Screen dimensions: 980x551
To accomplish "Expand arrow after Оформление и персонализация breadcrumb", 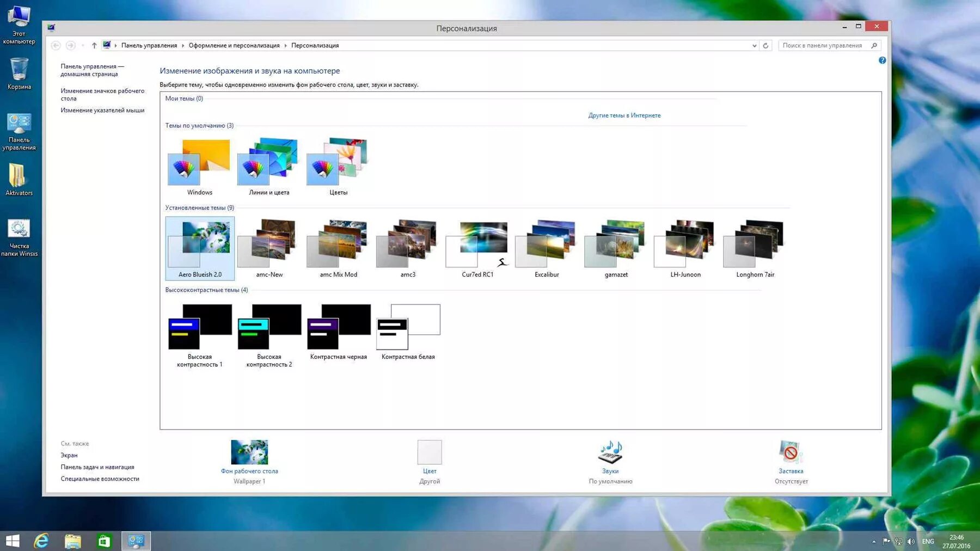I will pos(285,46).
